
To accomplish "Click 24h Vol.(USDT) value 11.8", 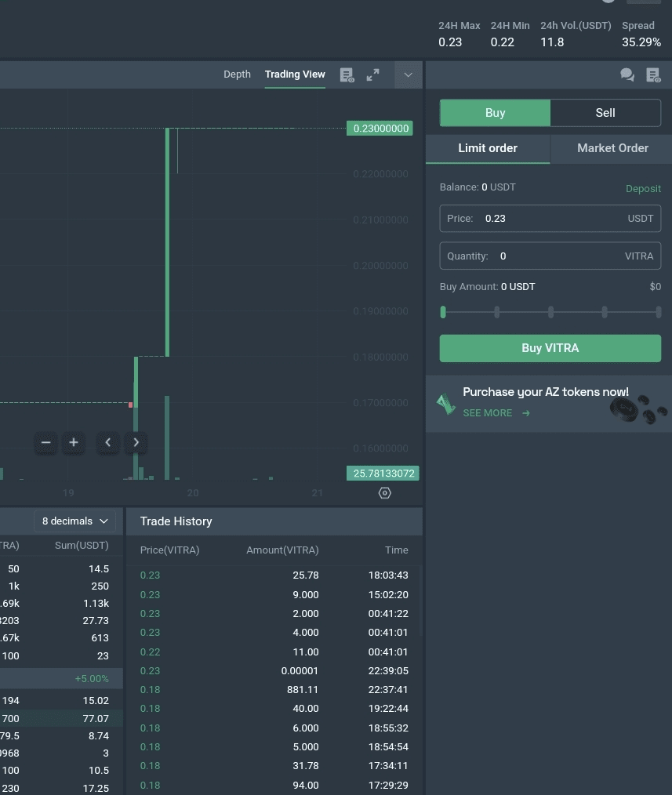I will pos(552,42).
